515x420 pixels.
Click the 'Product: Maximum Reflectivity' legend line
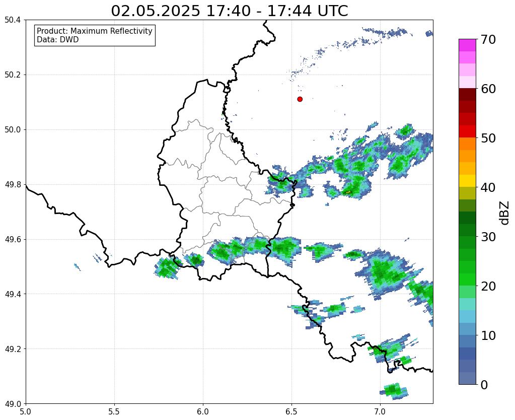point(95,31)
